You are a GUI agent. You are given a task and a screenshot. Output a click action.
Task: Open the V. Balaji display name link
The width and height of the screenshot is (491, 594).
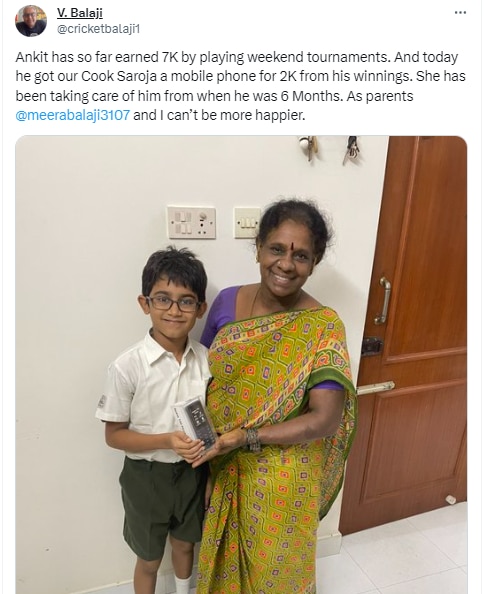tap(80, 13)
